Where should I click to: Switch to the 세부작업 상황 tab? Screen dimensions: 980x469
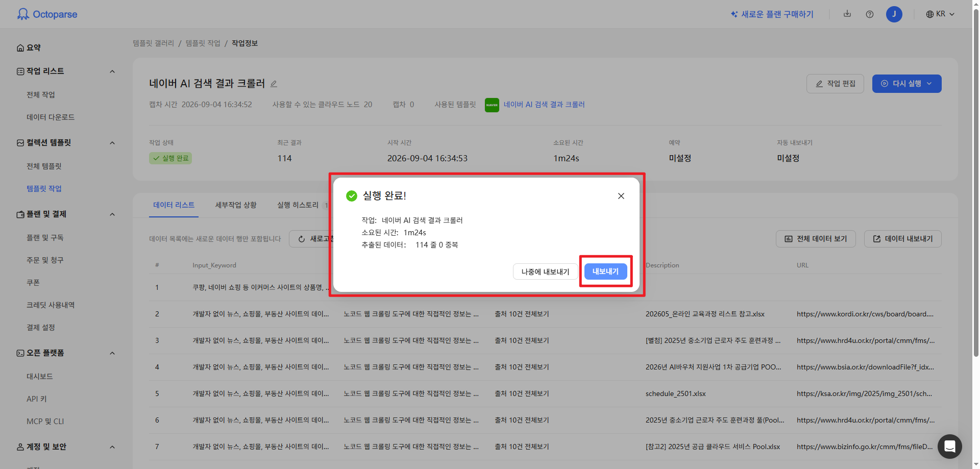click(x=236, y=205)
